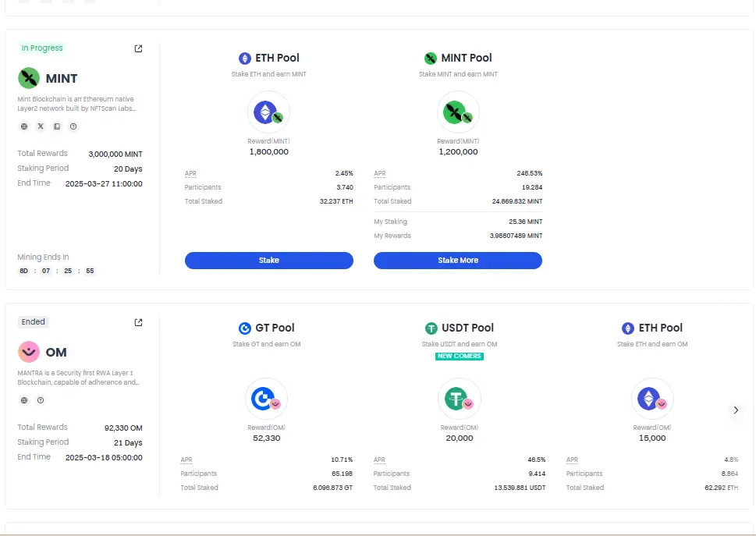
Task: Click OM project name heading
Action: 56,353
